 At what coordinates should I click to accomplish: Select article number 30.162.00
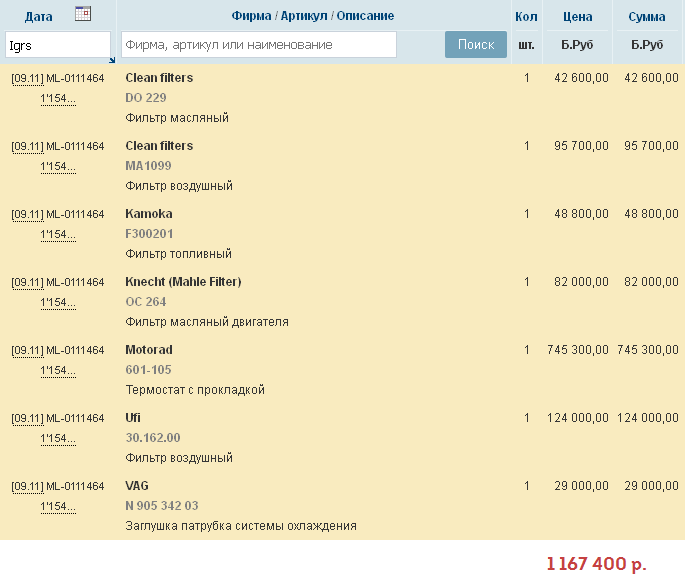[153, 438]
